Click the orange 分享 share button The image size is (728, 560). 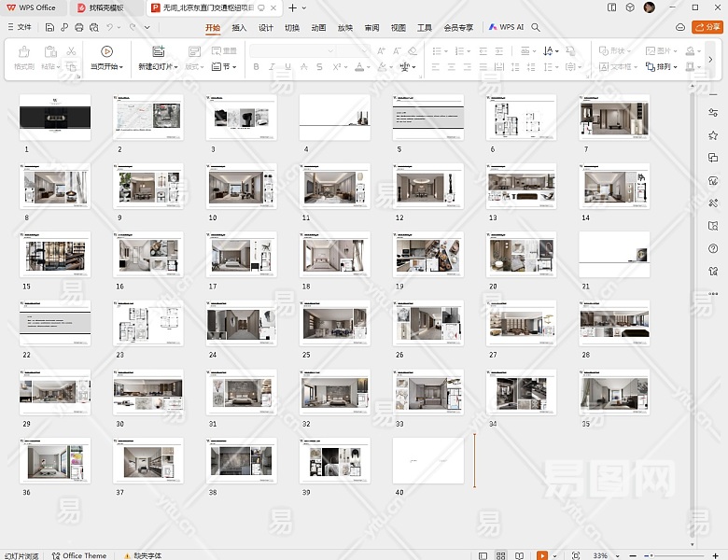coord(707,28)
